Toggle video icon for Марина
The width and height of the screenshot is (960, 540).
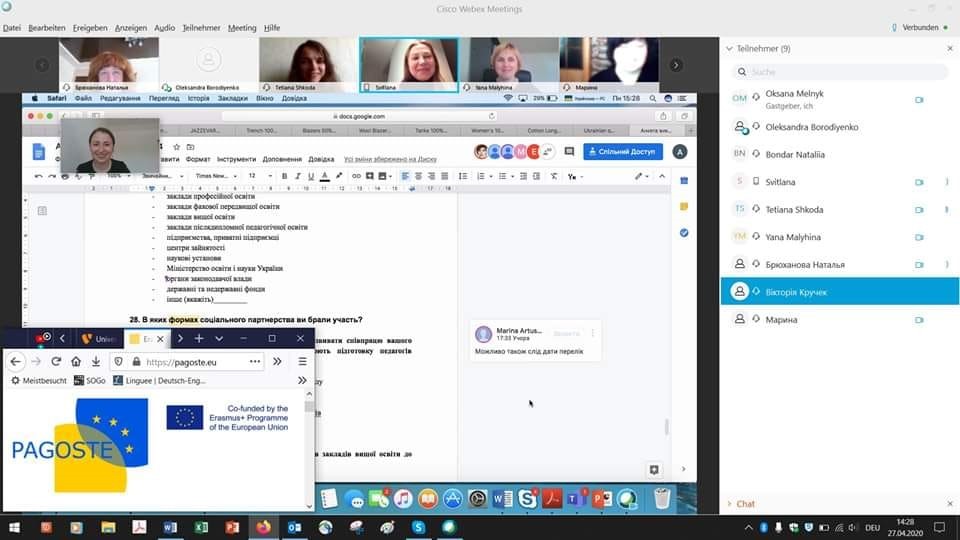pos(919,320)
